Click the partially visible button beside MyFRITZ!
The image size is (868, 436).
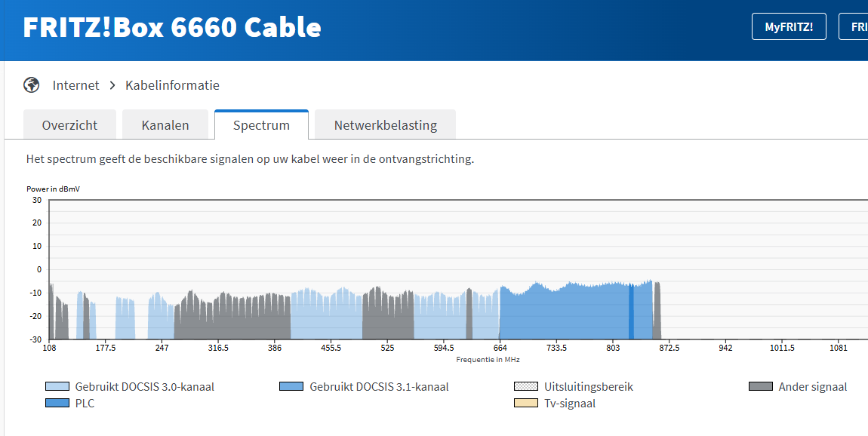point(855,26)
